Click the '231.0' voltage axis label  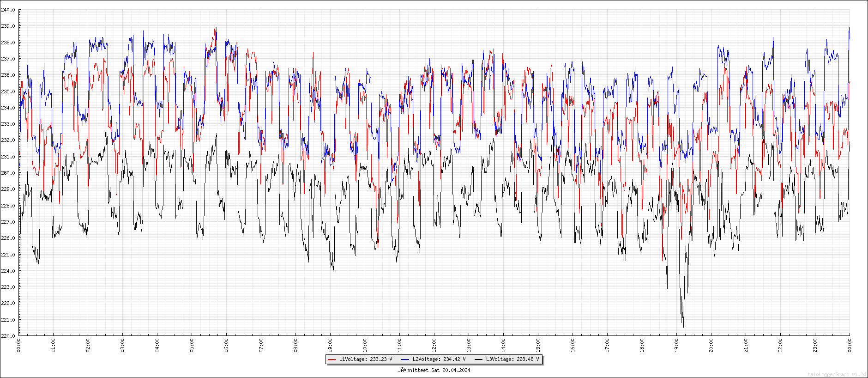pyautogui.click(x=8, y=157)
